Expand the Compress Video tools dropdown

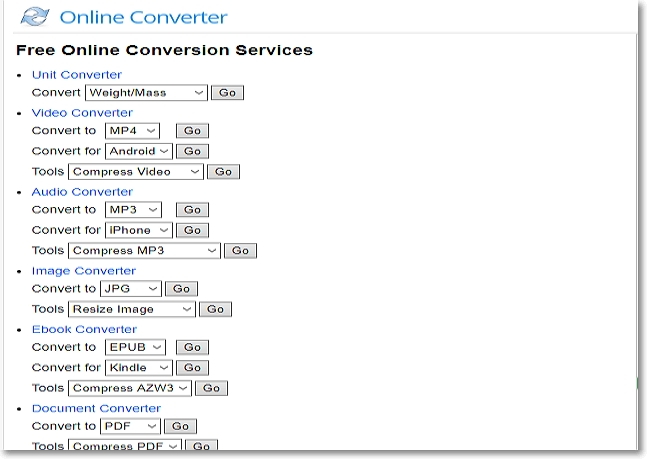coord(135,172)
